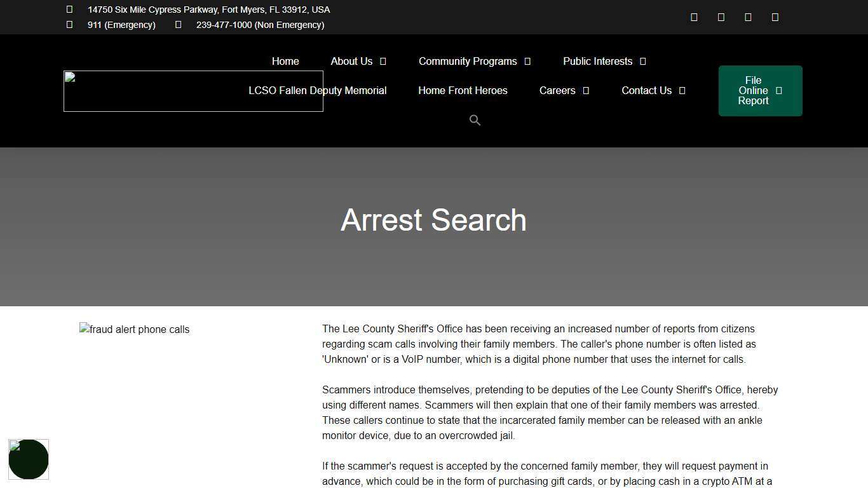
Task: Click the second social media icon top right
Action: [x=721, y=17]
